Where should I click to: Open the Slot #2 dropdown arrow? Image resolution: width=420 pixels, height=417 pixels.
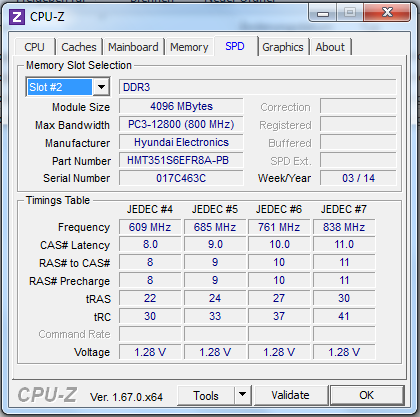[x=101, y=87]
